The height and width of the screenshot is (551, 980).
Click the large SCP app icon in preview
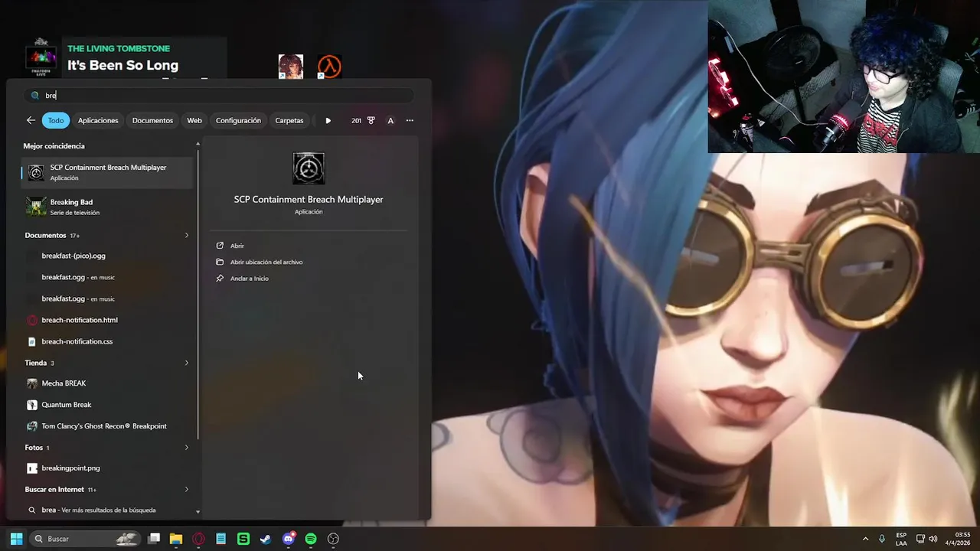pos(309,168)
